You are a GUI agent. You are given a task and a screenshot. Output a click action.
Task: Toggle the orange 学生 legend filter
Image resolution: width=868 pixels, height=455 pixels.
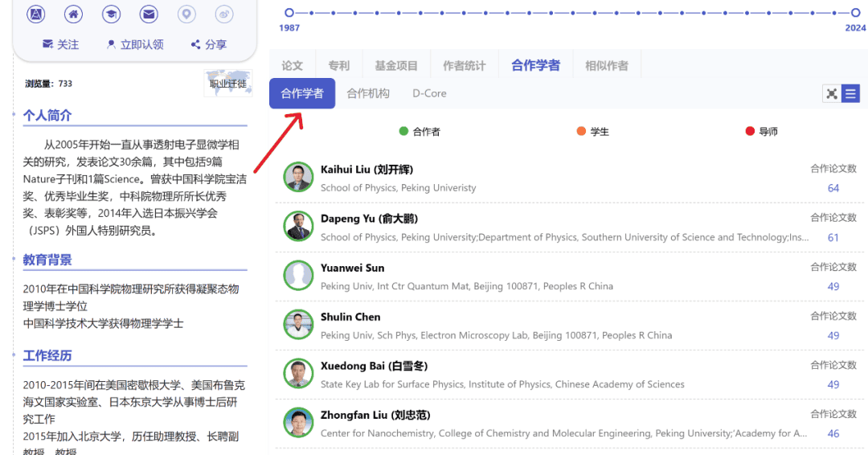(x=592, y=132)
